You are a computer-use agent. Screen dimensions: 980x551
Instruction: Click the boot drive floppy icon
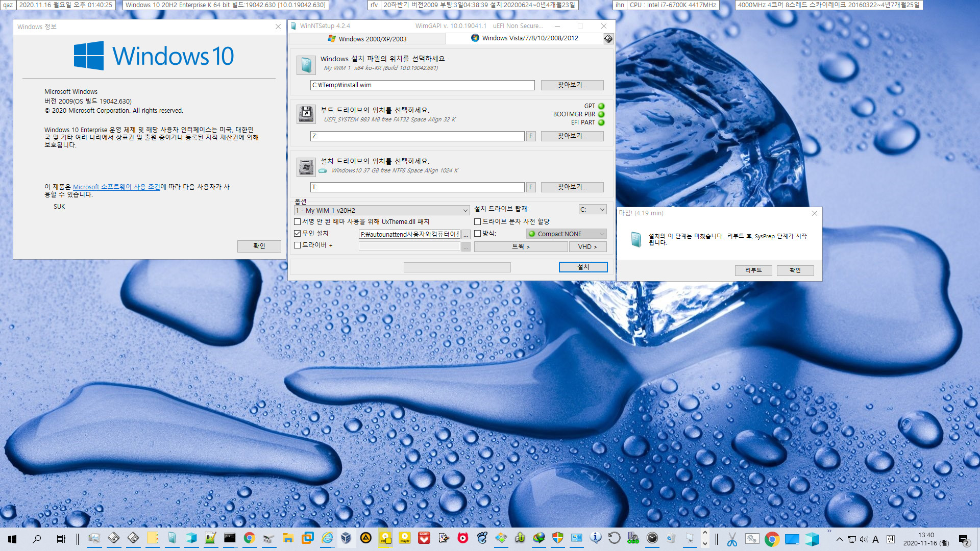tap(306, 114)
